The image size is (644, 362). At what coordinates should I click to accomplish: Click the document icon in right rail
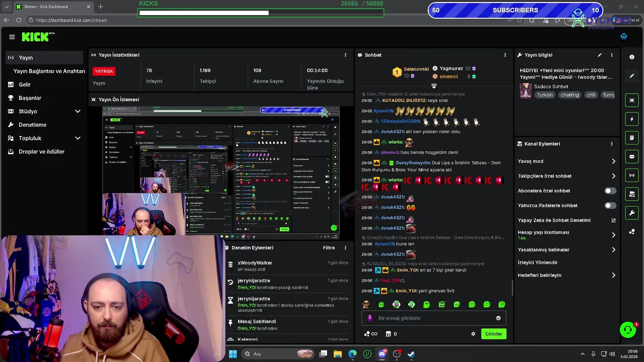[632, 138]
